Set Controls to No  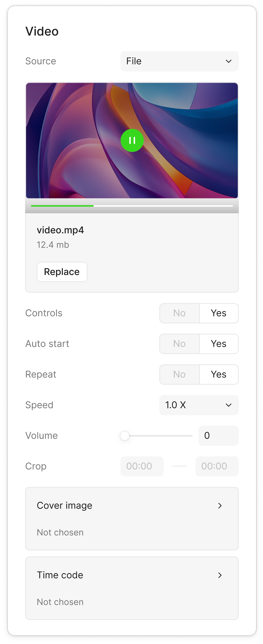(179, 313)
